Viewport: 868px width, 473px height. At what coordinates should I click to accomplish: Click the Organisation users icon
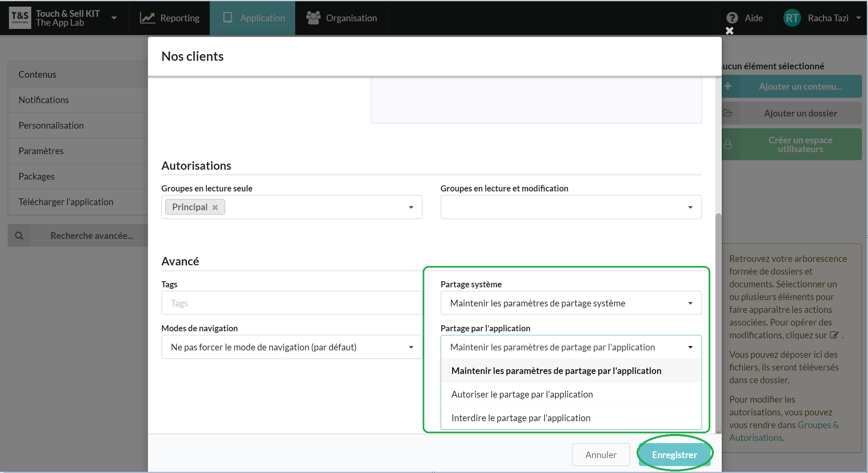click(313, 18)
